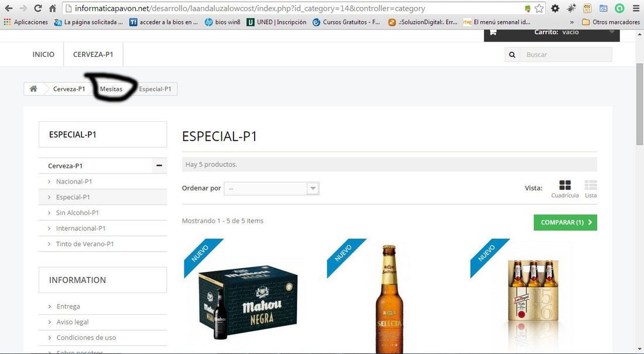Open 'acceder a la bios' bookmark
This screenshot has width=644, height=354.
[163, 22]
